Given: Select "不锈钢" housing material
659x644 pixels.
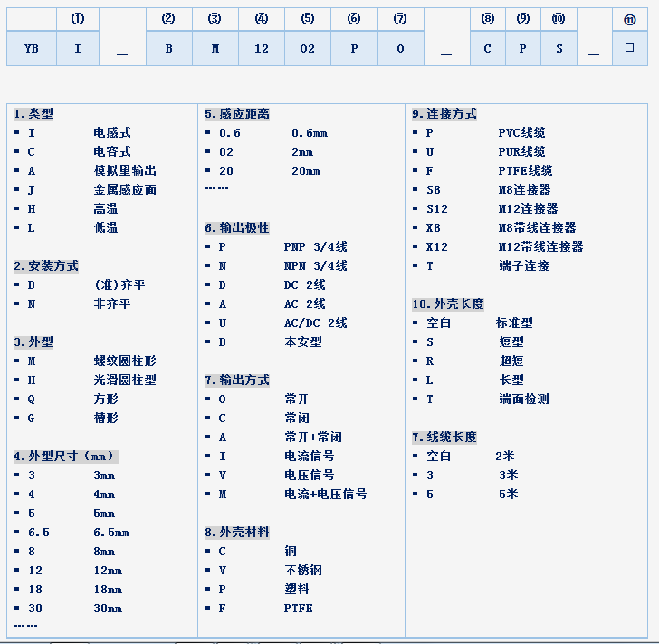Looking at the screenshot, I should [x=303, y=571].
